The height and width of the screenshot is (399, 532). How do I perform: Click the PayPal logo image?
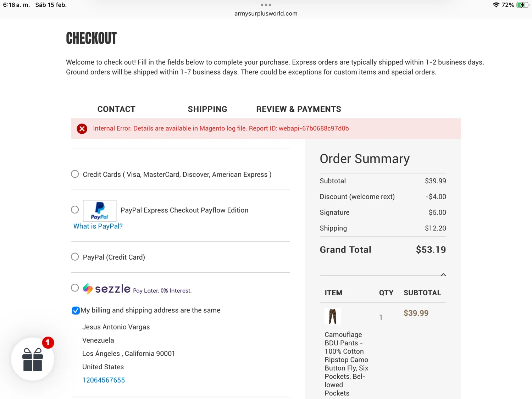[x=100, y=211]
